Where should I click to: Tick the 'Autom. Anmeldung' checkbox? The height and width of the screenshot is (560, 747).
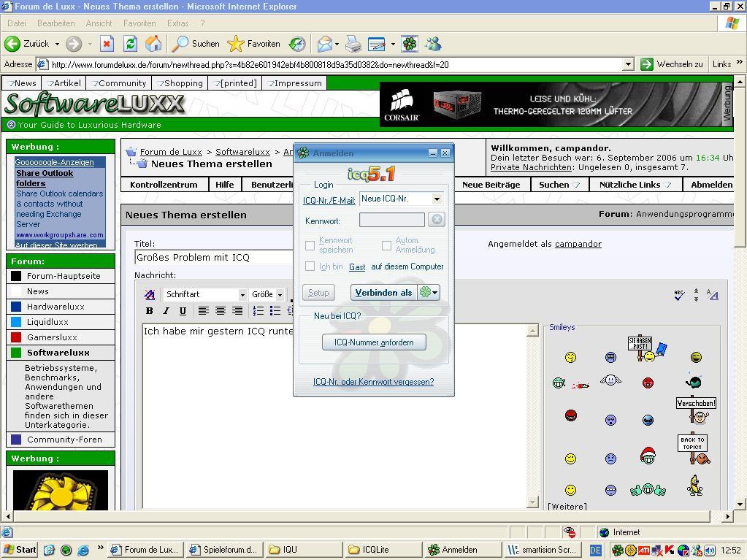[386, 246]
